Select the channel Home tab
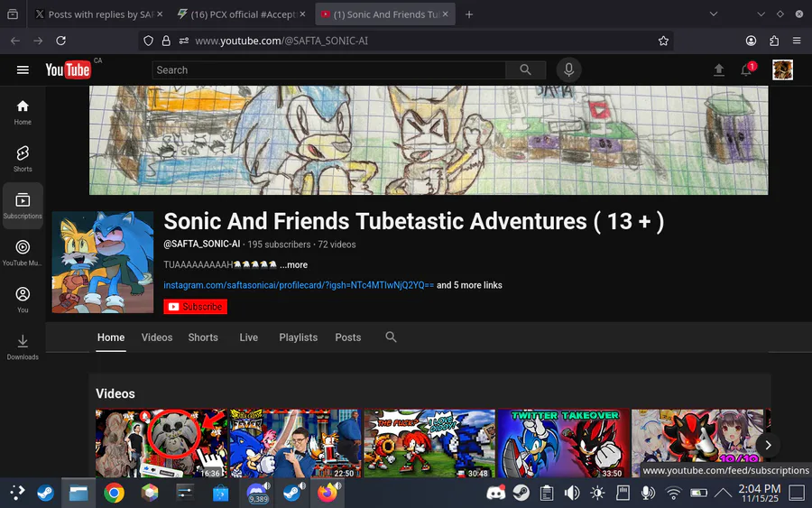The height and width of the screenshot is (508, 812). [111, 337]
